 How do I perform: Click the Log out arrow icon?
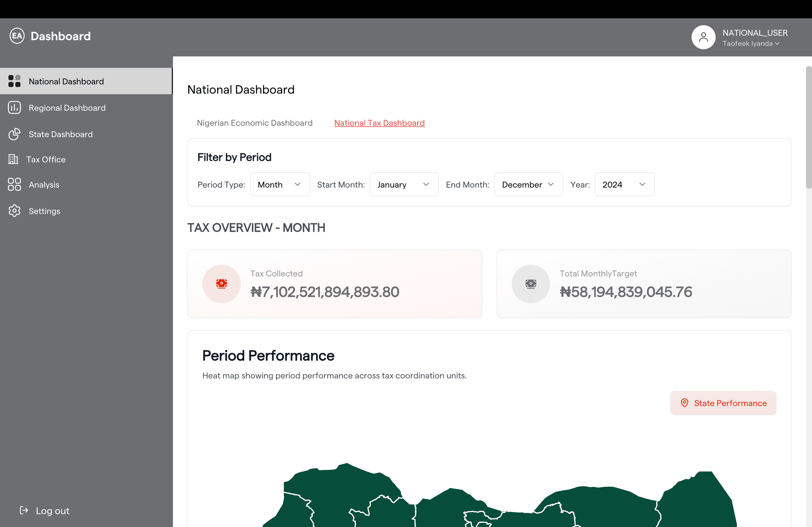coord(24,510)
